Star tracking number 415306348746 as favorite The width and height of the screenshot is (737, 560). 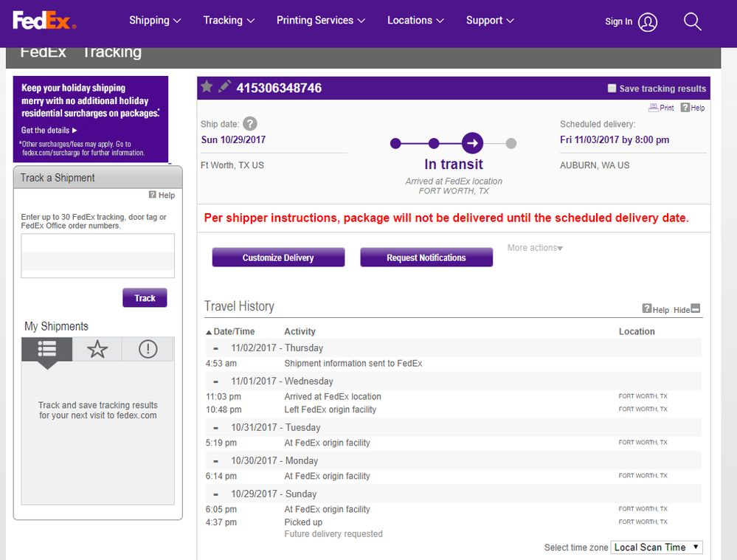(207, 86)
